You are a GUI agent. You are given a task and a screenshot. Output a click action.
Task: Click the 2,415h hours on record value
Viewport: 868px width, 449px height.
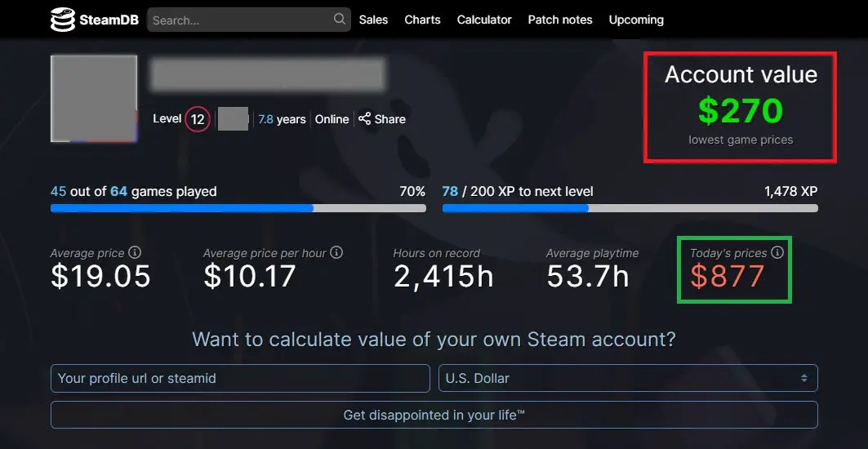pos(443,276)
